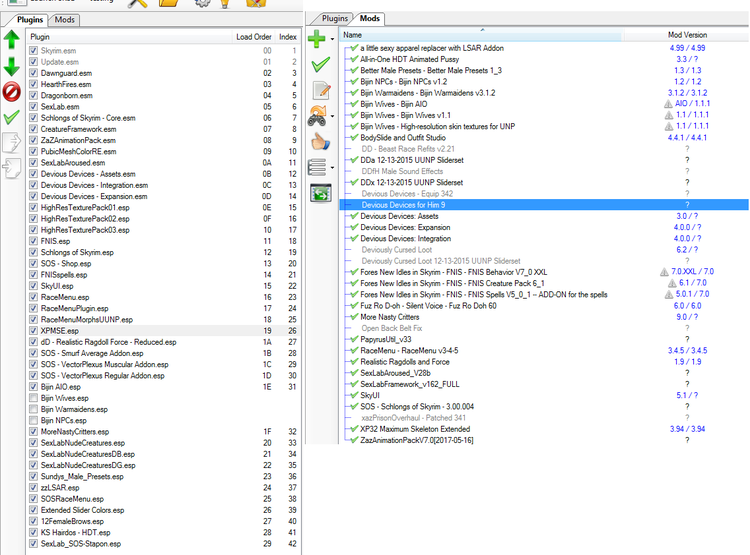Screen dimensions: 750x555
Task: Enable the Bijin Warmaidens.esp checkbox
Action: [x=33, y=409]
